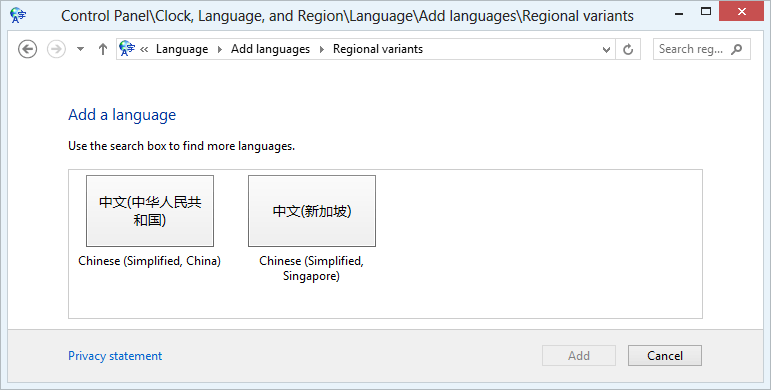Screen dimensions: 771x390
Task: Go back with the Back arrow button
Action: 28,49
